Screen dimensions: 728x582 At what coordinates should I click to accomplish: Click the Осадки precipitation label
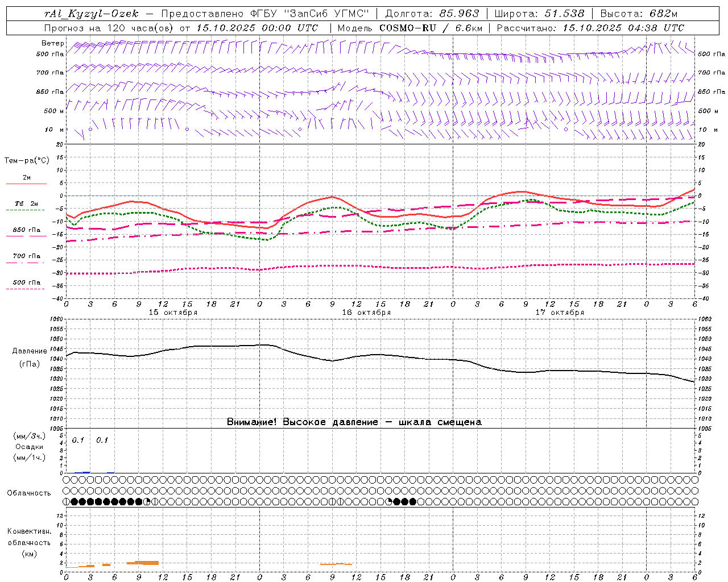point(30,447)
